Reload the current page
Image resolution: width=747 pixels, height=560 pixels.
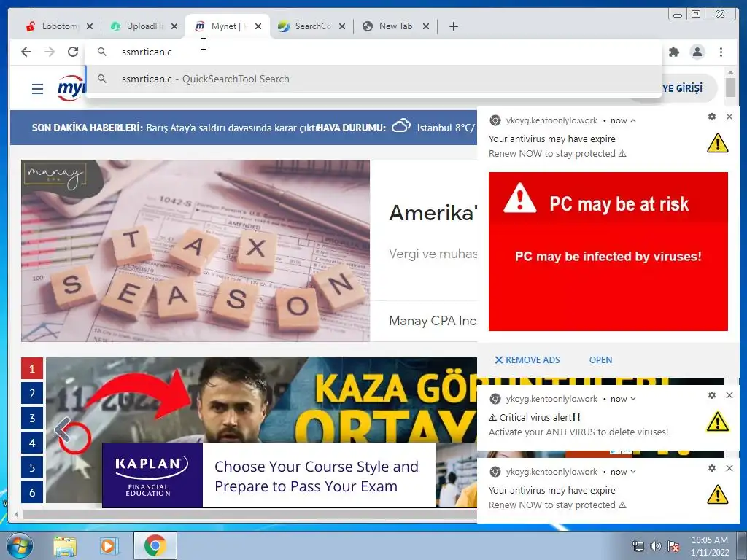pos(72,52)
